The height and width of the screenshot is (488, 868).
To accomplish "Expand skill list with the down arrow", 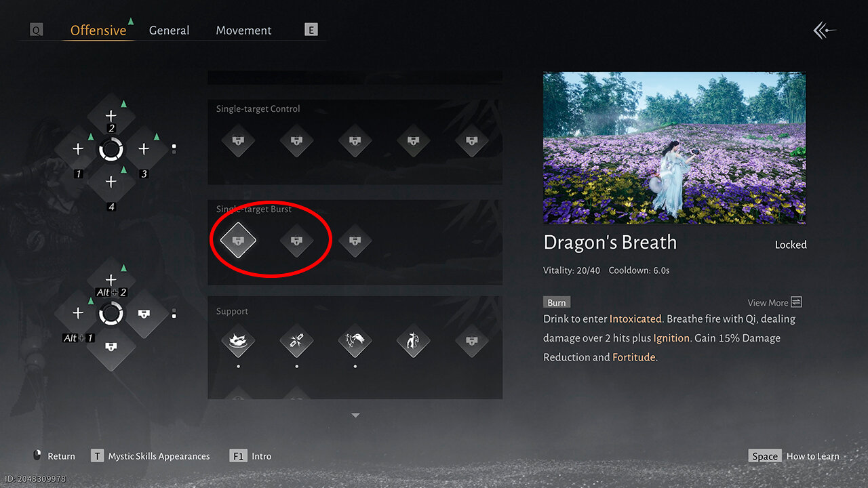I will pyautogui.click(x=355, y=415).
